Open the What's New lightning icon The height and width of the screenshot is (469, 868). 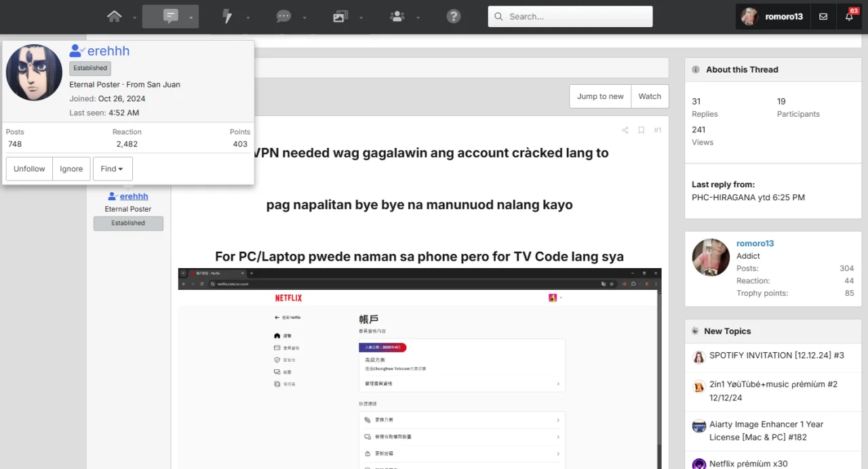tap(228, 16)
